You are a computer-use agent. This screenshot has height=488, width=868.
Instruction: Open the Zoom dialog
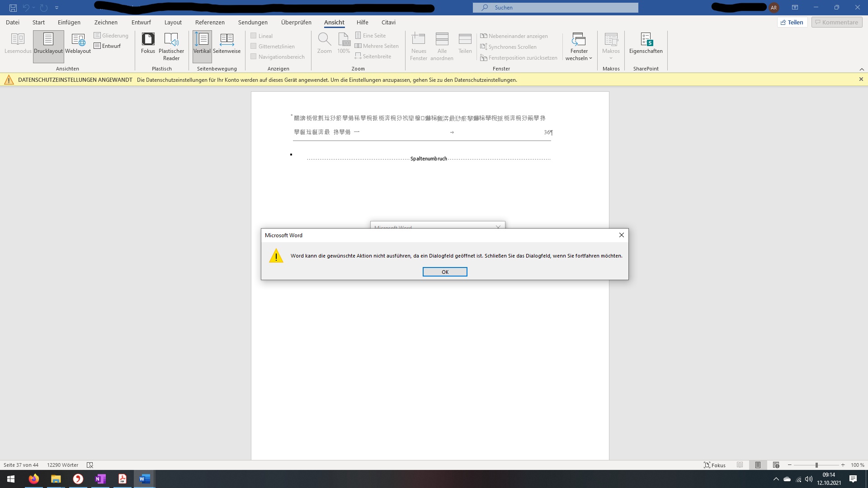[324, 45]
